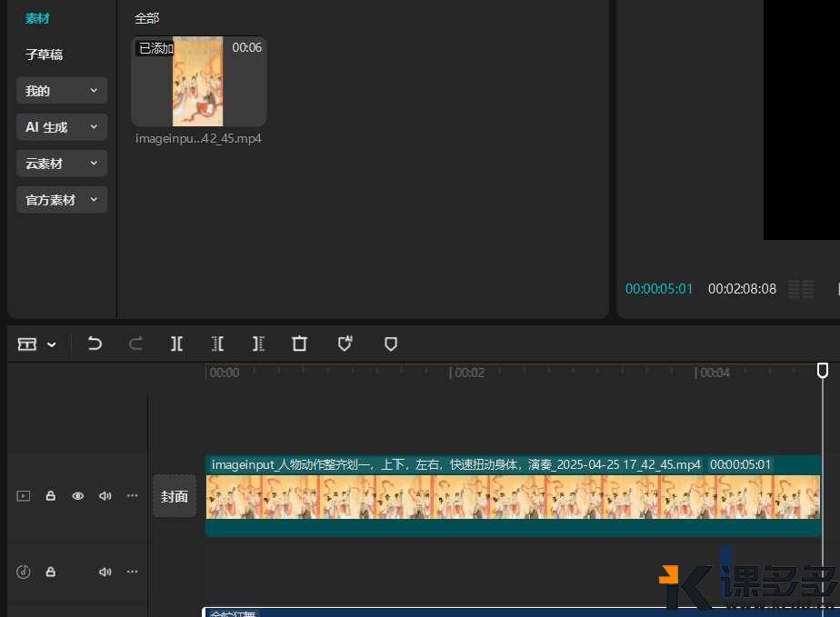
Task: Click the 00:04 mark on the ruler
Action: (715, 373)
